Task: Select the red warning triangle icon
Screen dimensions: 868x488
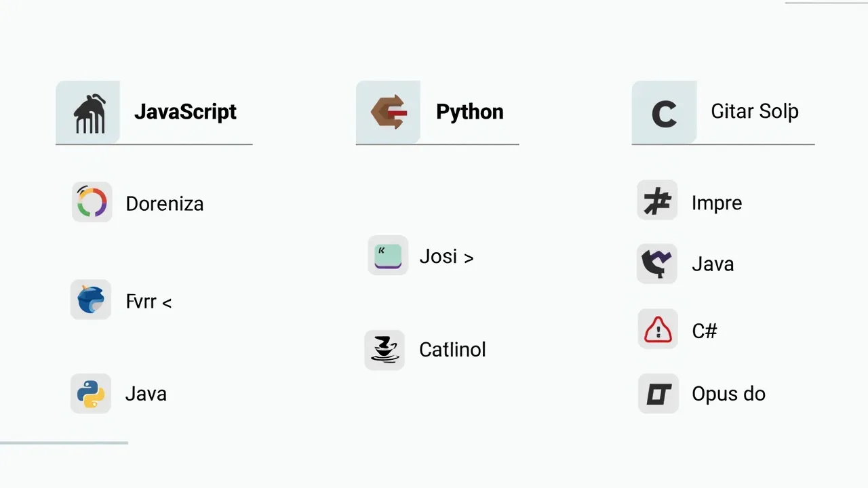Action: coord(658,329)
